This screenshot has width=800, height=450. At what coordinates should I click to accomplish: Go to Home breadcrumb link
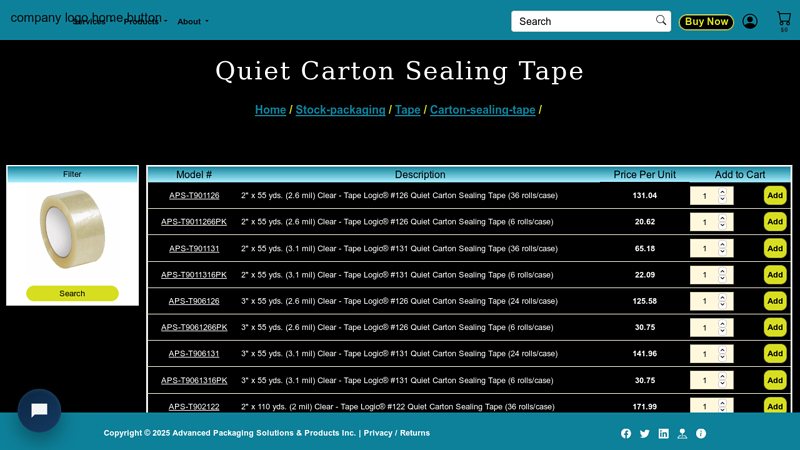point(270,110)
